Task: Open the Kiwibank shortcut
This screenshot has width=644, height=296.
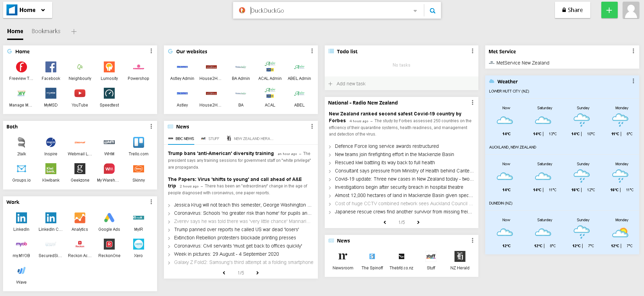Action: (51, 169)
